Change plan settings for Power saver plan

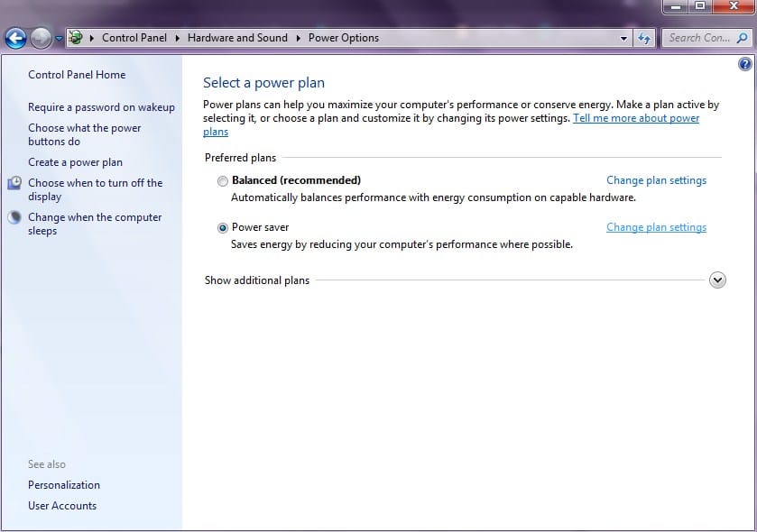pos(656,227)
